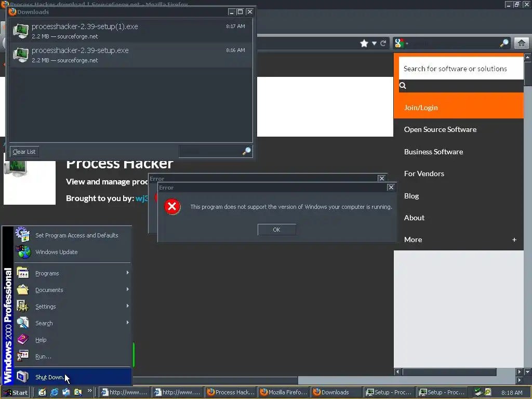The height and width of the screenshot is (399, 532).
Task: Click the SourceForge search magnifier icon
Action: (403, 86)
